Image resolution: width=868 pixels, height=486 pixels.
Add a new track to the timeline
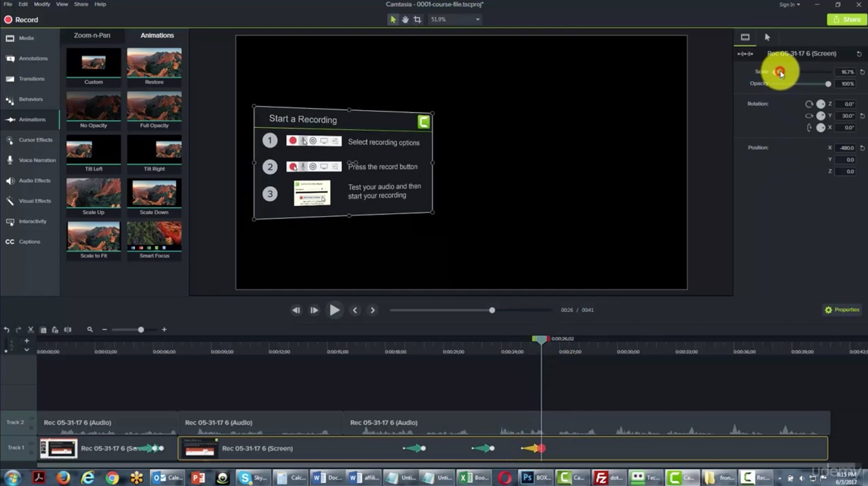click(27, 341)
